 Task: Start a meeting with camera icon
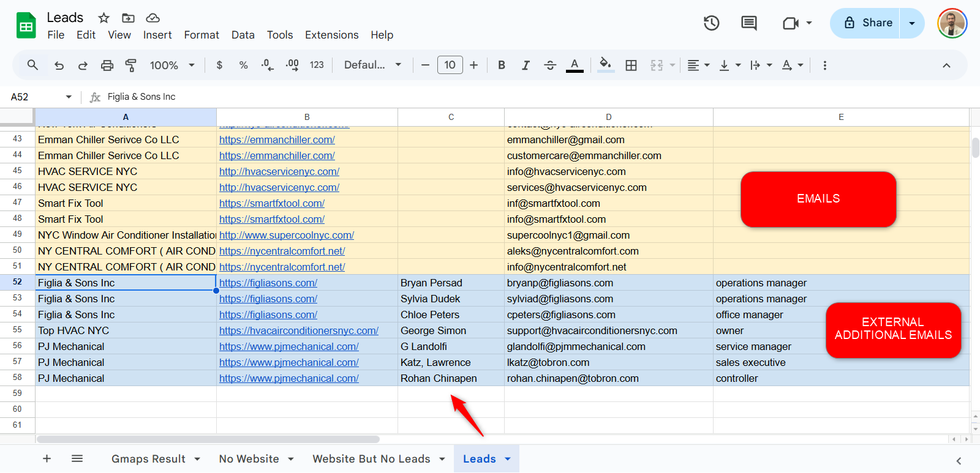pos(791,23)
